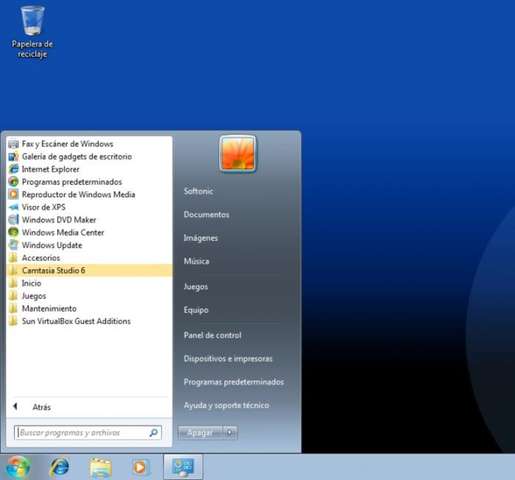Viewport: 515px width, 480px height.
Task: Open the Recycle Bin desktop icon
Action: click(x=32, y=32)
